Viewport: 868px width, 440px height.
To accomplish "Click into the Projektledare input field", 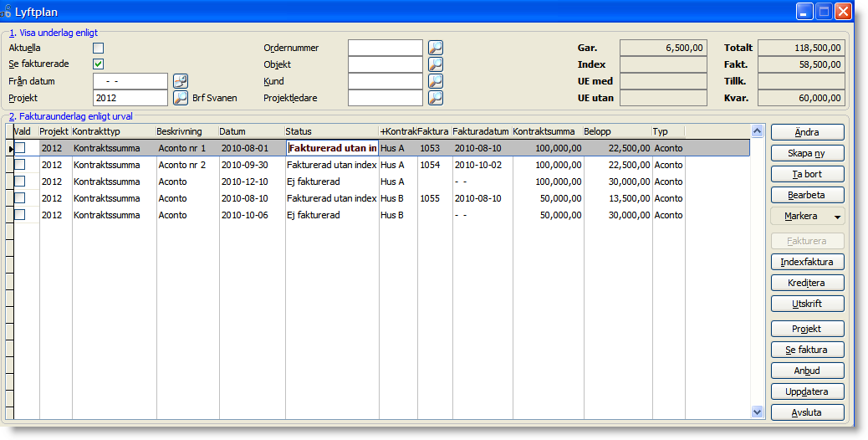I will pos(385,98).
